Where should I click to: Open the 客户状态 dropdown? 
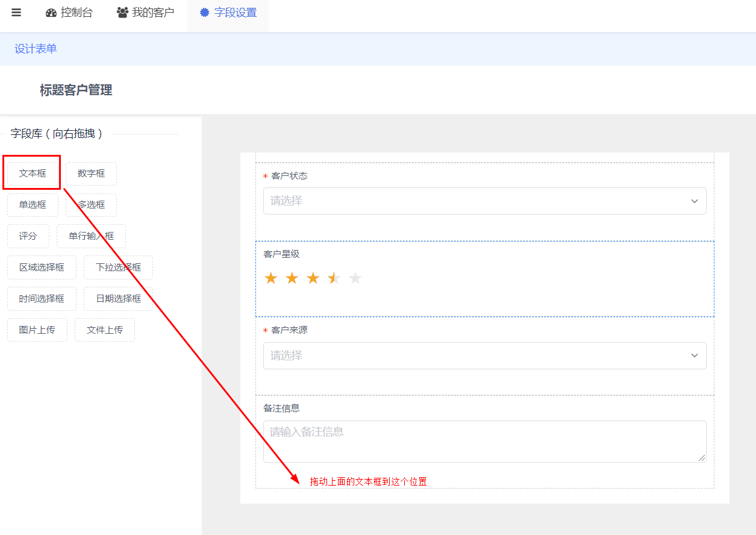coord(484,201)
